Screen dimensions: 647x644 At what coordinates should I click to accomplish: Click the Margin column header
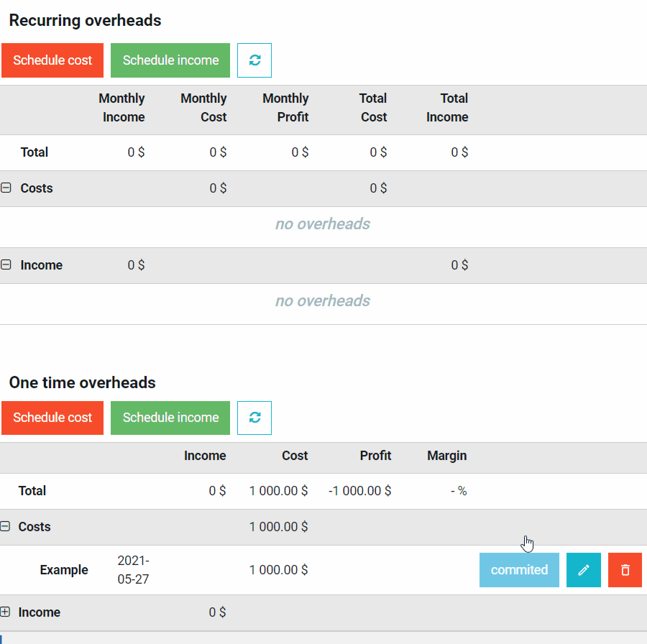(x=447, y=456)
